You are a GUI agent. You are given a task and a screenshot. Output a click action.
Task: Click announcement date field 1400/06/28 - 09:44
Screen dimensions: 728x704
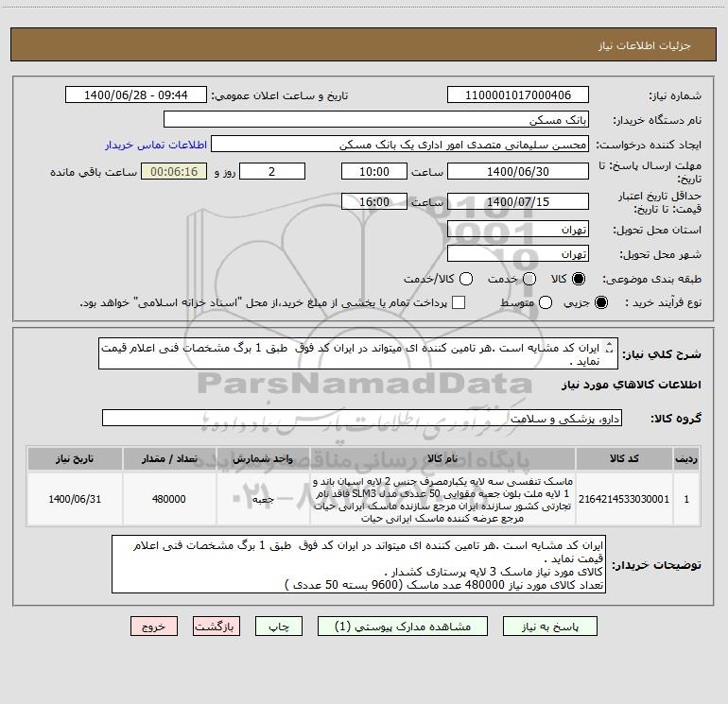[x=135, y=95]
